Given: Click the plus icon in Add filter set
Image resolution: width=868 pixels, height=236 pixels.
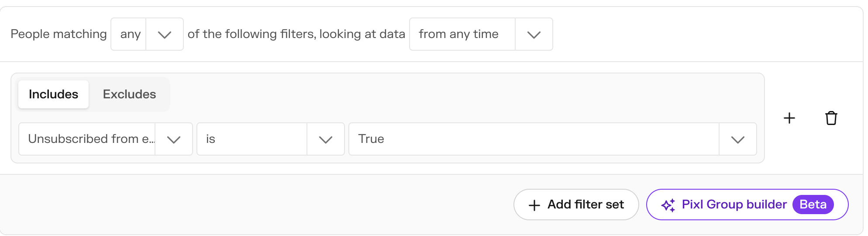Looking at the screenshot, I should pyautogui.click(x=534, y=205).
